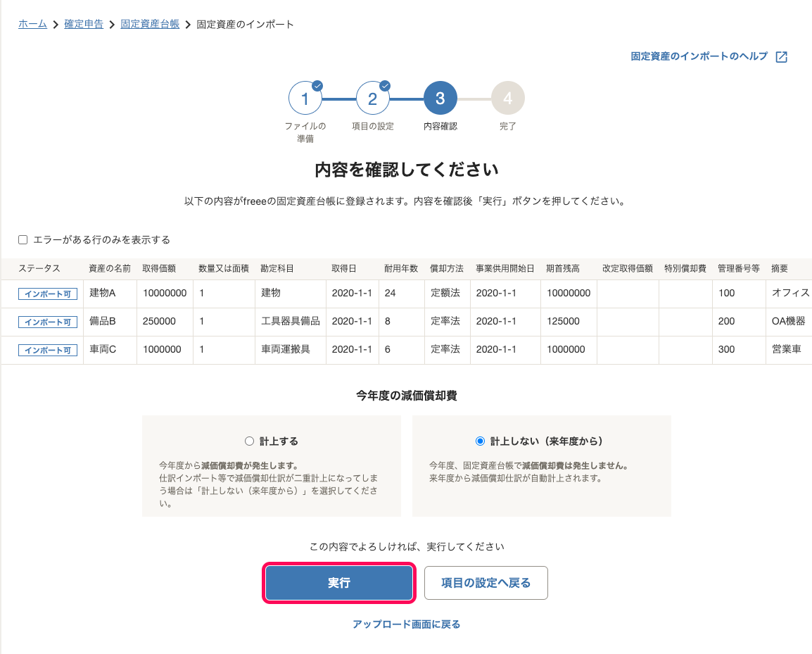Click the 特別償却費 column header
The width and height of the screenshot is (812, 654).
685,268
